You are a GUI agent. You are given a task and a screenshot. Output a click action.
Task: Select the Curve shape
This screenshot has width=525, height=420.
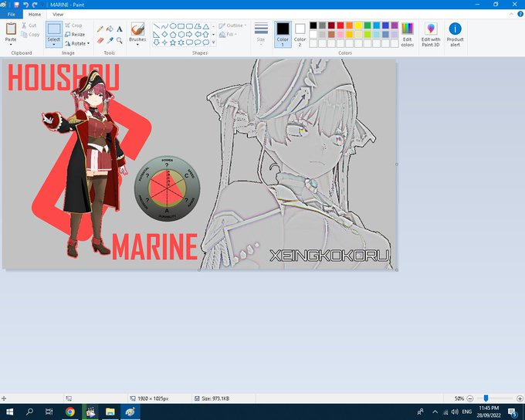tap(164, 26)
